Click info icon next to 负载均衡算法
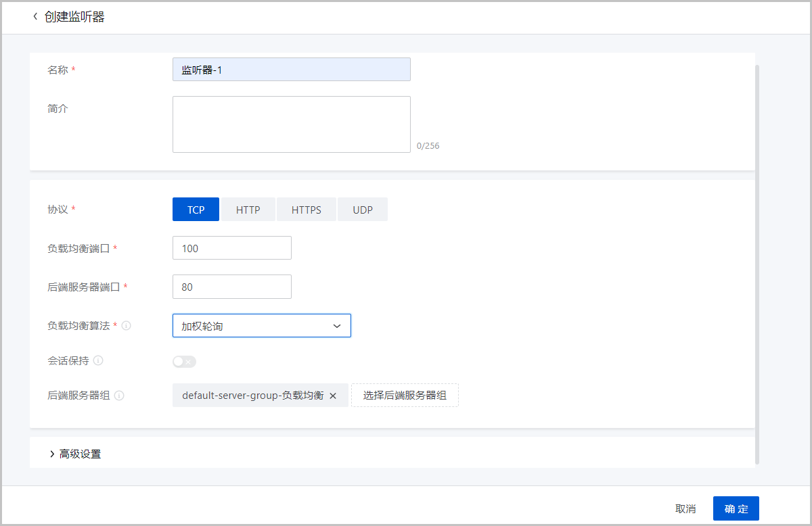The width and height of the screenshot is (812, 526). click(126, 325)
